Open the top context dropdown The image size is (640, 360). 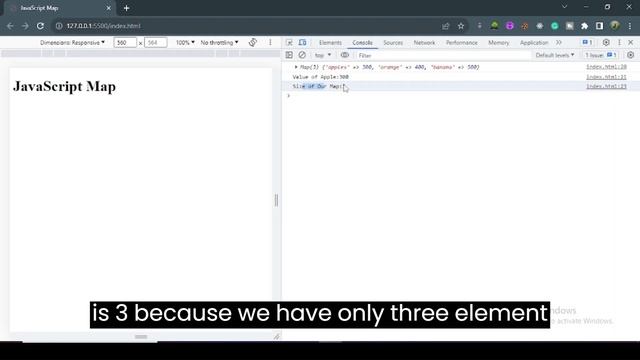pyautogui.click(x=322, y=55)
